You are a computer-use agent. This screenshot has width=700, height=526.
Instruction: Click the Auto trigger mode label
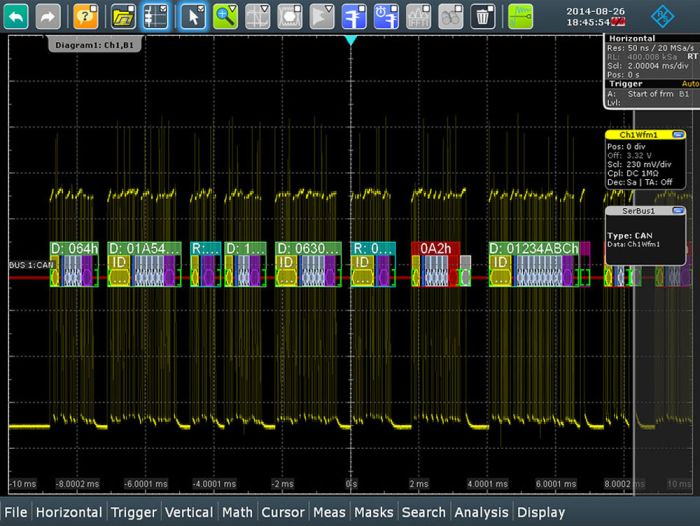pyautogui.click(x=690, y=84)
